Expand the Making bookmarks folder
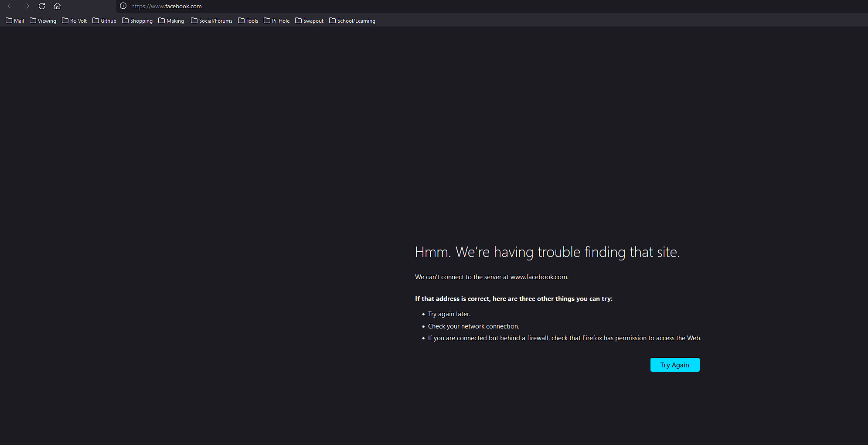The image size is (868, 445). [x=171, y=21]
